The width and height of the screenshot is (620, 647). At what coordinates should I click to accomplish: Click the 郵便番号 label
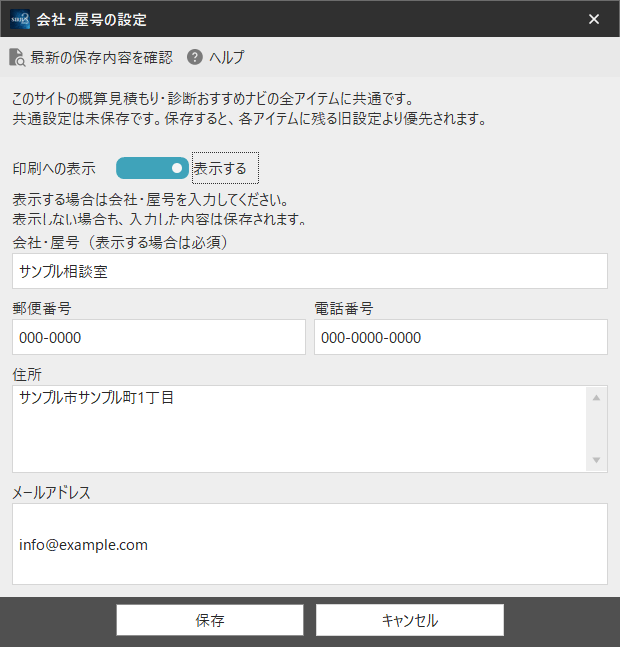point(42,308)
